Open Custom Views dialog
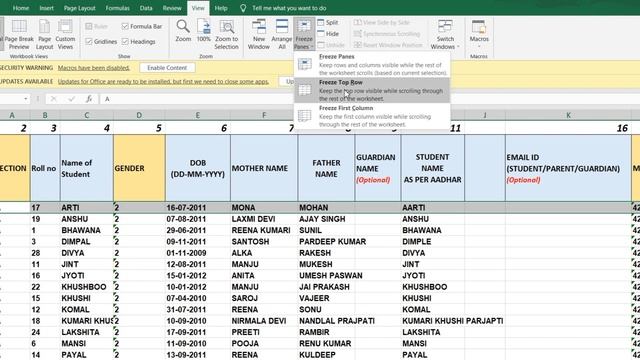 [65, 35]
